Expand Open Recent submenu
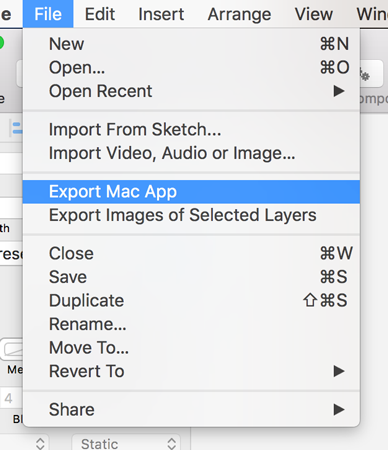 coord(191,91)
